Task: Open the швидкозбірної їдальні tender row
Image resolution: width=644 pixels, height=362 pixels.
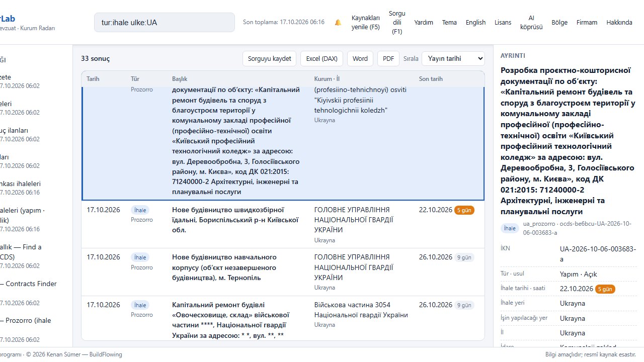Action: (x=283, y=224)
